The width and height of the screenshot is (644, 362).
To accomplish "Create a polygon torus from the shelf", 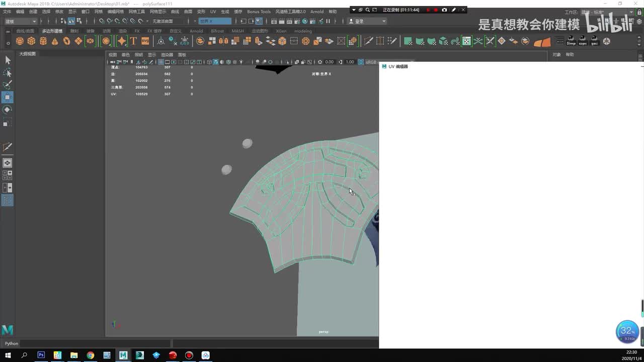I will click(x=66, y=41).
